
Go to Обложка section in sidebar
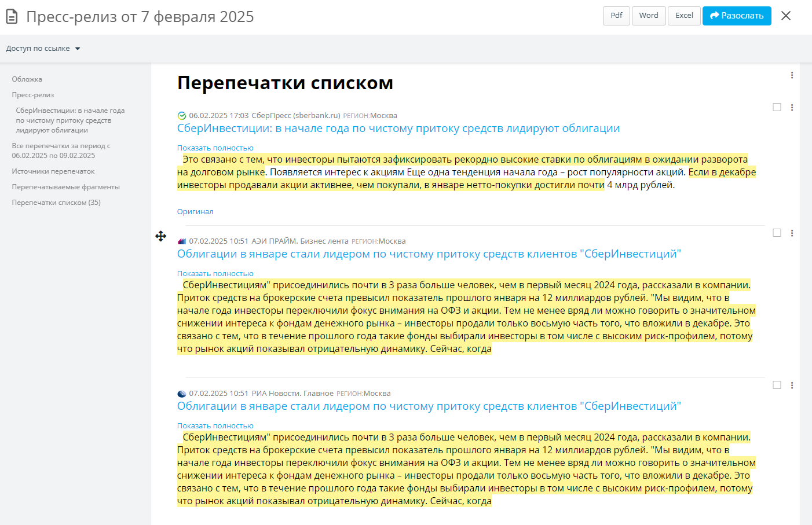click(x=27, y=79)
